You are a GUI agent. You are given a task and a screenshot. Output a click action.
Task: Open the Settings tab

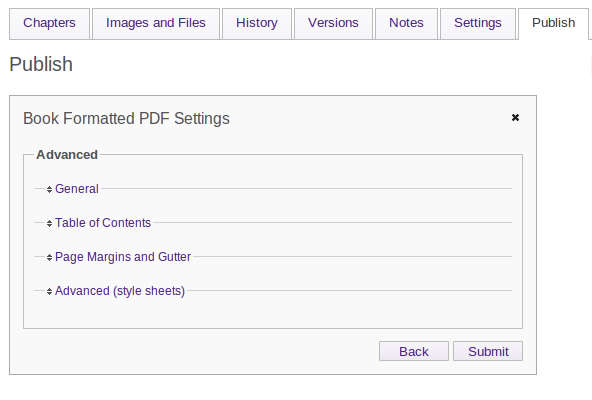pos(478,23)
